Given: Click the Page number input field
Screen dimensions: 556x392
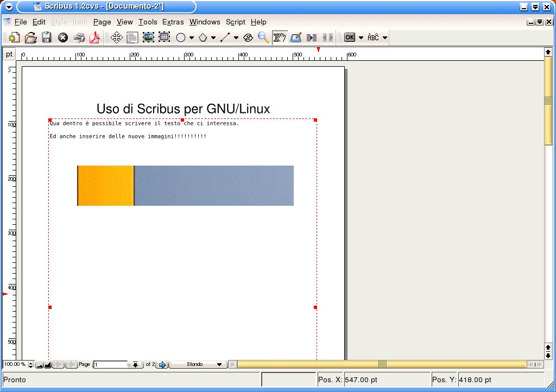Looking at the screenshot, I should (111, 365).
